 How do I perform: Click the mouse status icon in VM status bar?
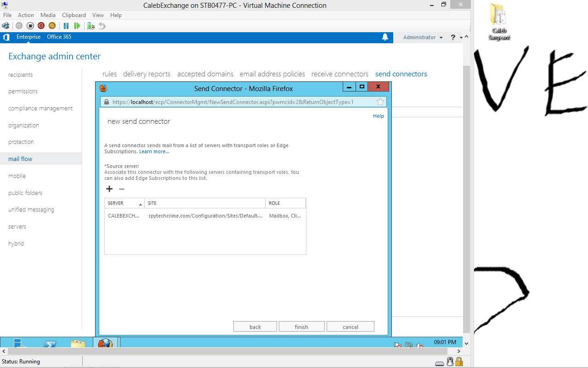(x=450, y=362)
